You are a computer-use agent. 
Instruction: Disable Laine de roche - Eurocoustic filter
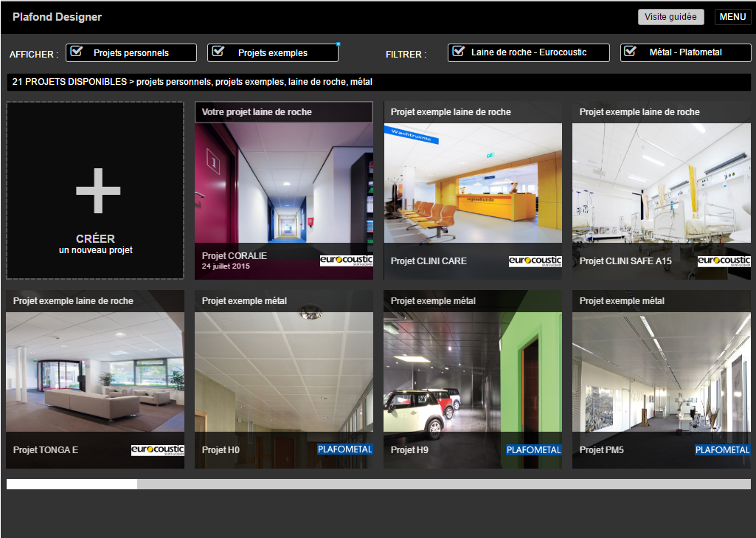(459, 52)
